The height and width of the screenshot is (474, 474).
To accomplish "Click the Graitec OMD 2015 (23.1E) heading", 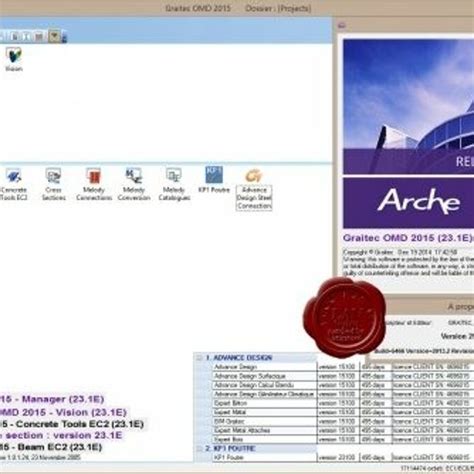I will pyautogui.click(x=408, y=238).
